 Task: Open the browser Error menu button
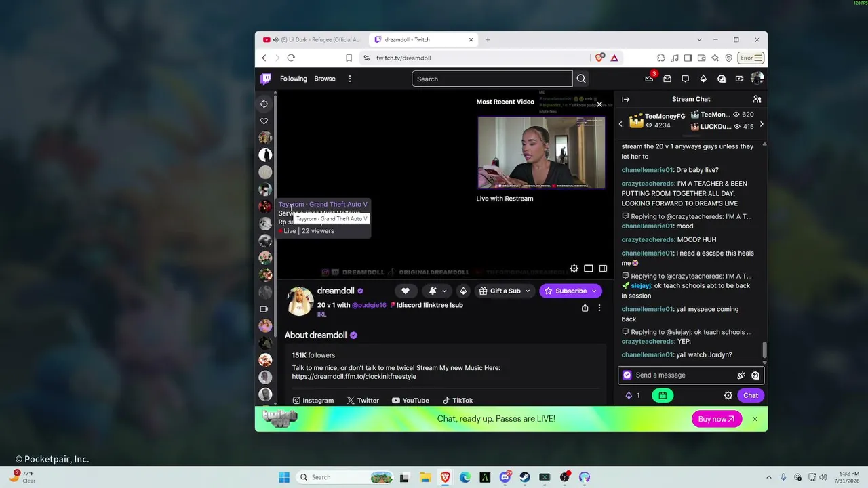pyautogui.click(x=751, y=58)
